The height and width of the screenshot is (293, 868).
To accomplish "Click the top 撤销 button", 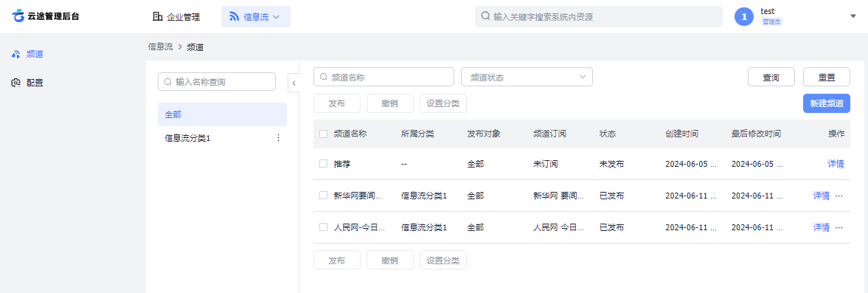I will pyautogui.click(x=389, y=103).
